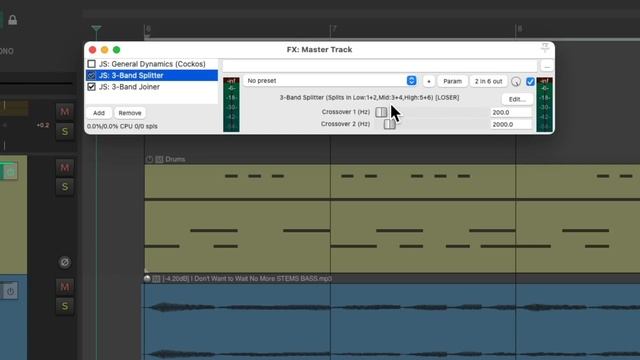Mute the Drums track
The width and height of the screenshot is (640, 360).
64,167
